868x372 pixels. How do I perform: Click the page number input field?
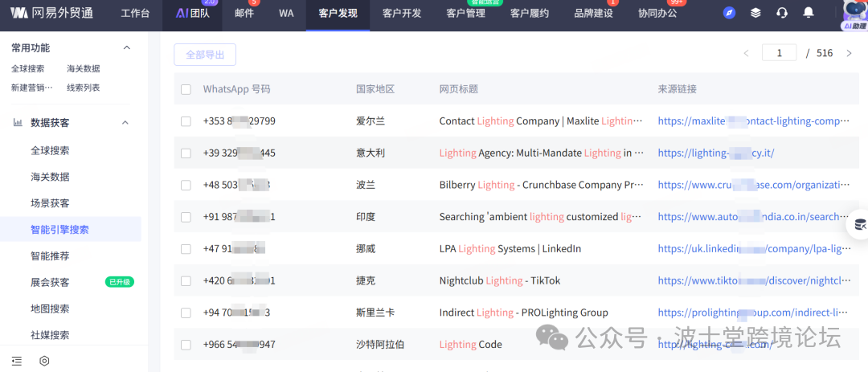tap(780, 54)
